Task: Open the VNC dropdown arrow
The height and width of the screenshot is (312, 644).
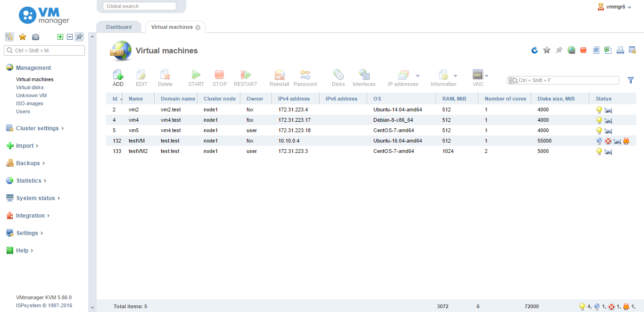Action: [487, 76]
